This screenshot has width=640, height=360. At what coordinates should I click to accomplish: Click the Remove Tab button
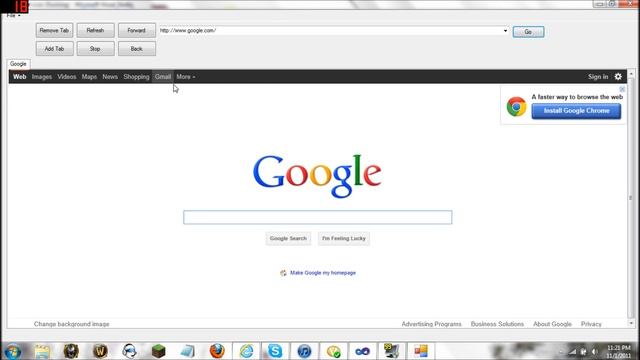tap(54, 31)
